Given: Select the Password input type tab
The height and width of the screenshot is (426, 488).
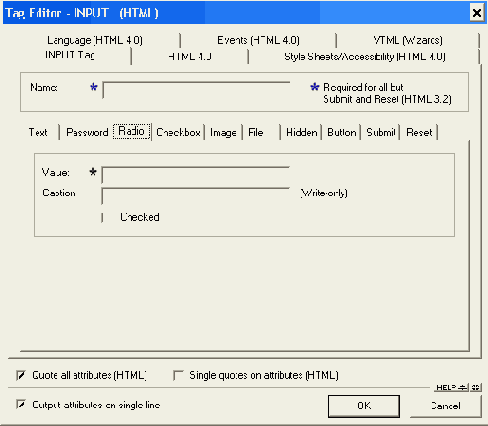Looking at the screenshot, I should [x=87, y=132].
